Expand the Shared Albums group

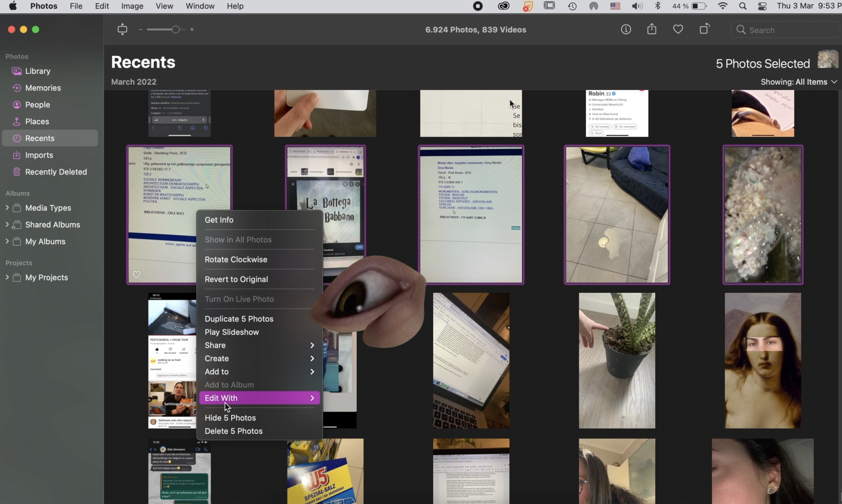7,224
